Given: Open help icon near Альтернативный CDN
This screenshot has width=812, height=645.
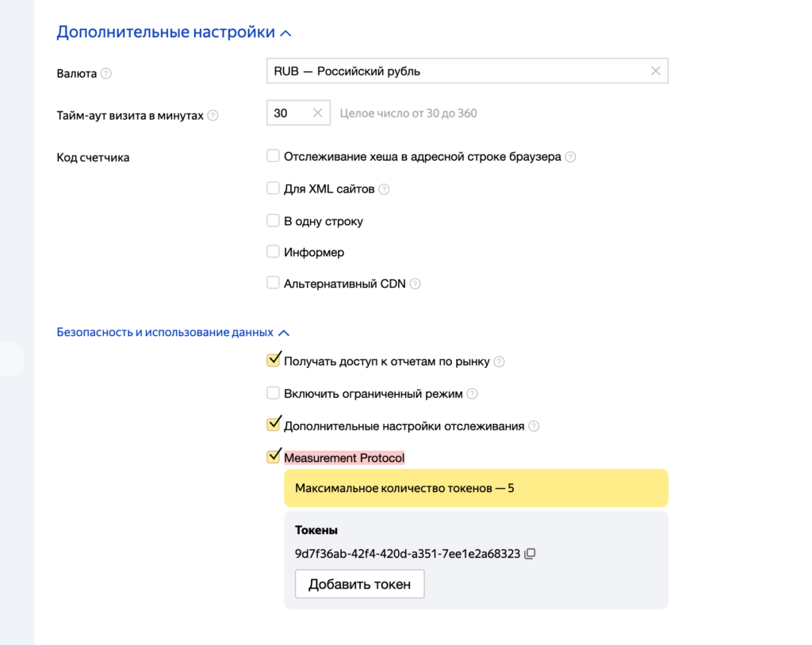Looking at the screenshot, I should click(x=415, y=284).
